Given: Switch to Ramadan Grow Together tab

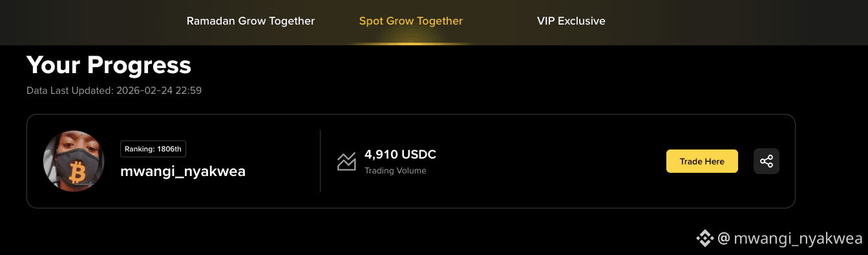Looking at the screenshot, I should (x=251, y=21).
